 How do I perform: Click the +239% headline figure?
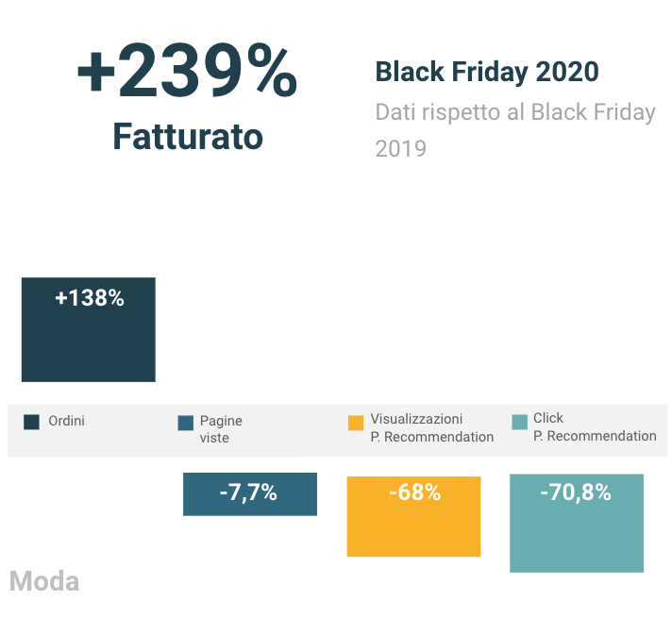tap(187, 71)
